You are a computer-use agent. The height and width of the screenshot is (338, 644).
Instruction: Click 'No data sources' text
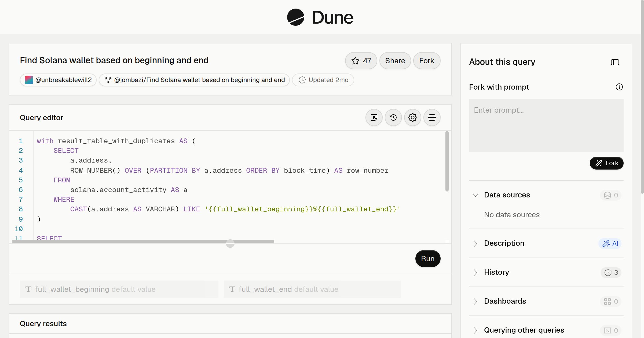coord(512,215)
